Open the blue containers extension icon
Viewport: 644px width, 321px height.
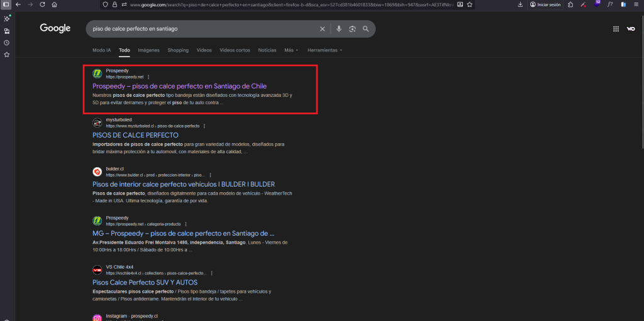[623, 4]
